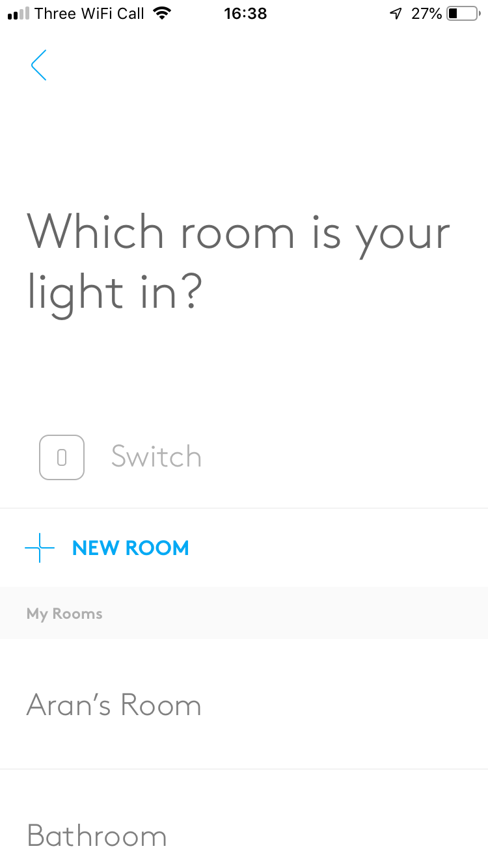Tap the battery icon in status bar
Image resolution: width=488 pixels, height=868 pixels.
tap(462, 13)
